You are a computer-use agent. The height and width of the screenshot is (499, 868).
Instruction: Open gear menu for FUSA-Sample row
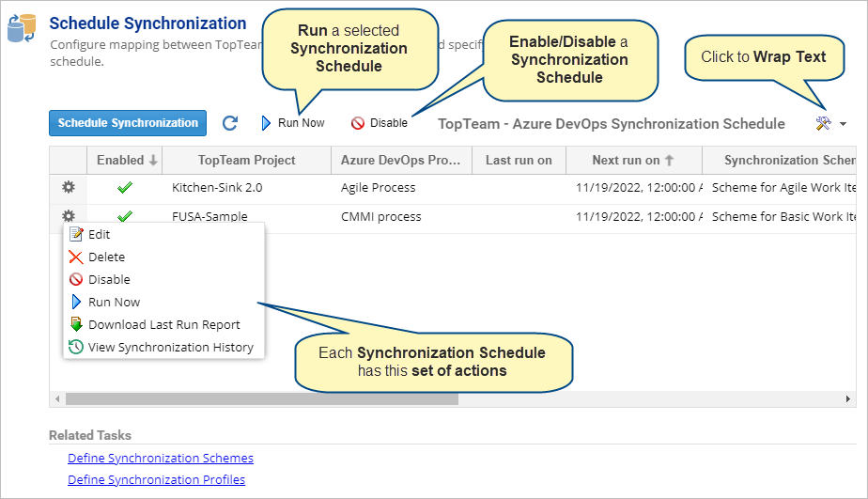[68, 215]
